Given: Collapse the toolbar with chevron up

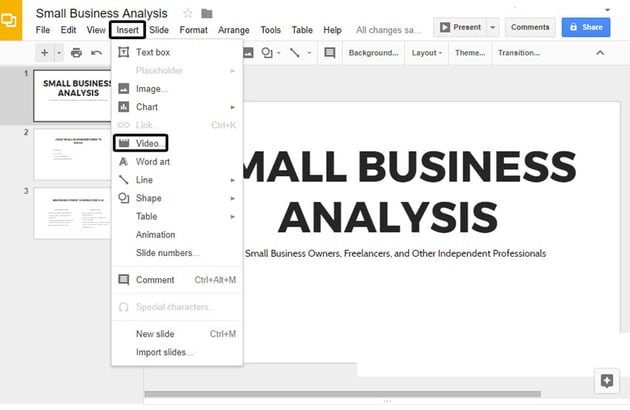Looking at the screenshot, I should click(600, 53).
